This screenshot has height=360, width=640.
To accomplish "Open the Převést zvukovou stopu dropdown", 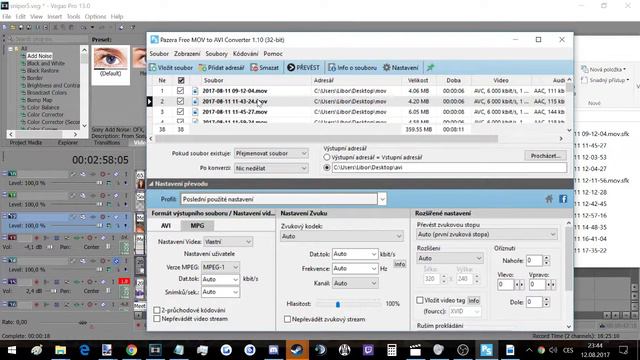I will point(487,234).
